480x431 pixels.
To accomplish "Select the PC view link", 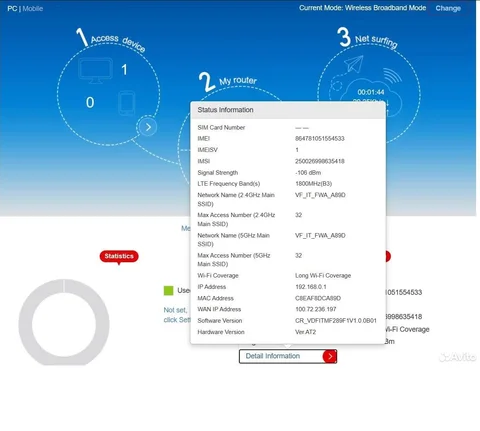I will point(12,9).
